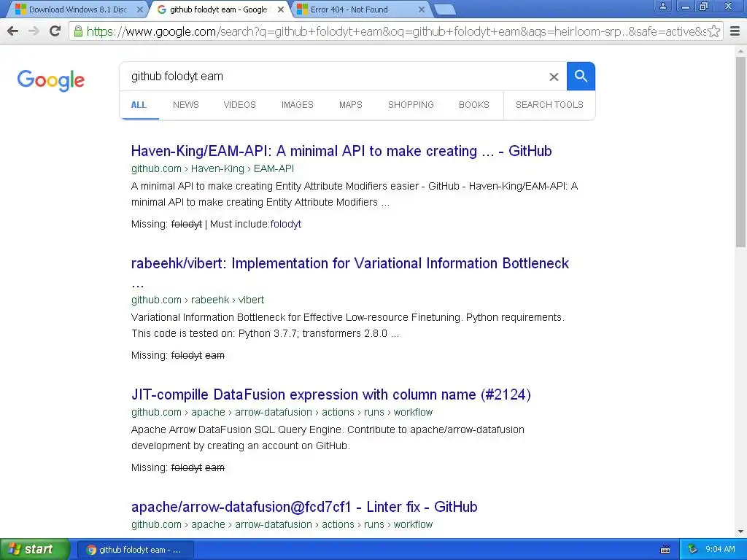
Task: Click the tray icon beside the clock
Action: [x=693, y=550]
